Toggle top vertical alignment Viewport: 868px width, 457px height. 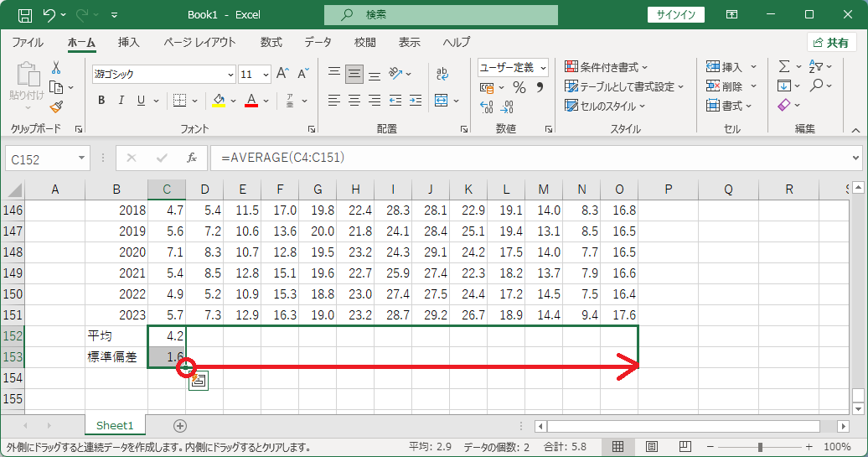(x=333, y=73)
